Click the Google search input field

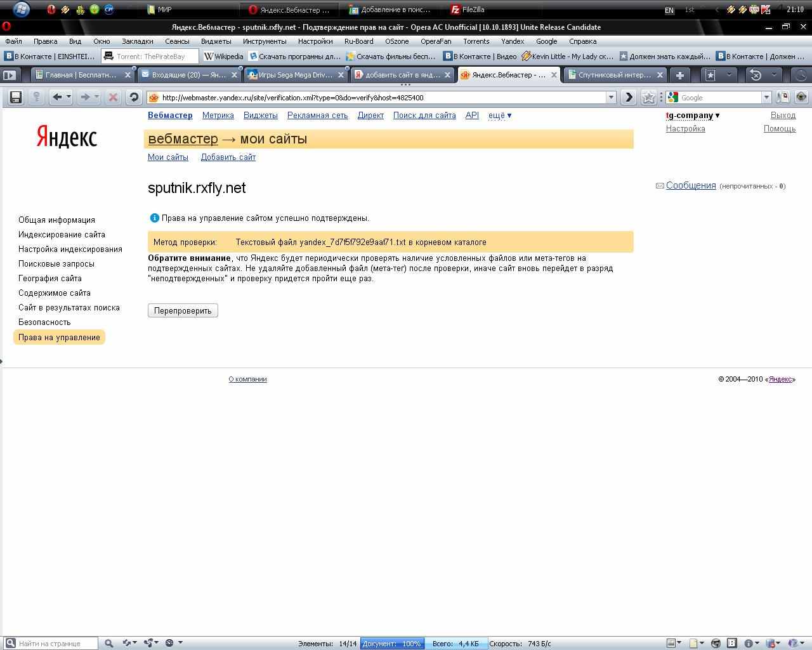(720, 97)
